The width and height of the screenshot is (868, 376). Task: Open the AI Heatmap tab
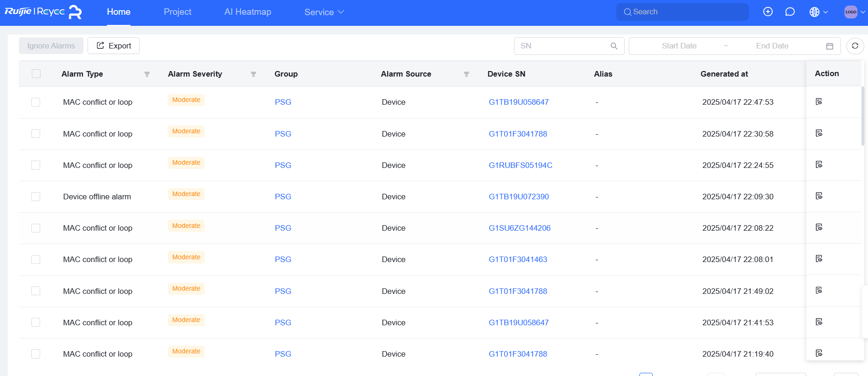248,12
